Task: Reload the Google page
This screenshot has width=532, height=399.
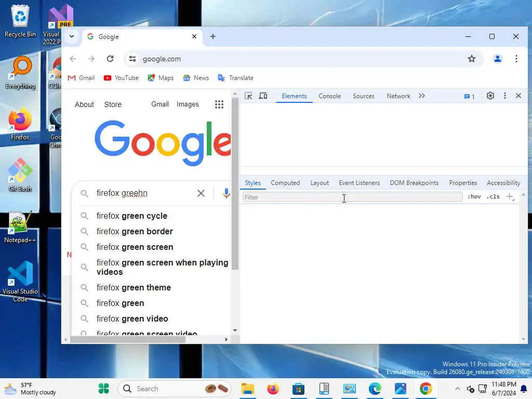Action: [110, 59]
